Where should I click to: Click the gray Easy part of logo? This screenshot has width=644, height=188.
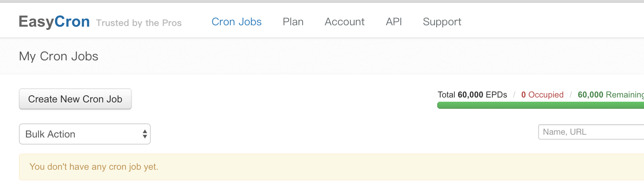tap(36, 22)
